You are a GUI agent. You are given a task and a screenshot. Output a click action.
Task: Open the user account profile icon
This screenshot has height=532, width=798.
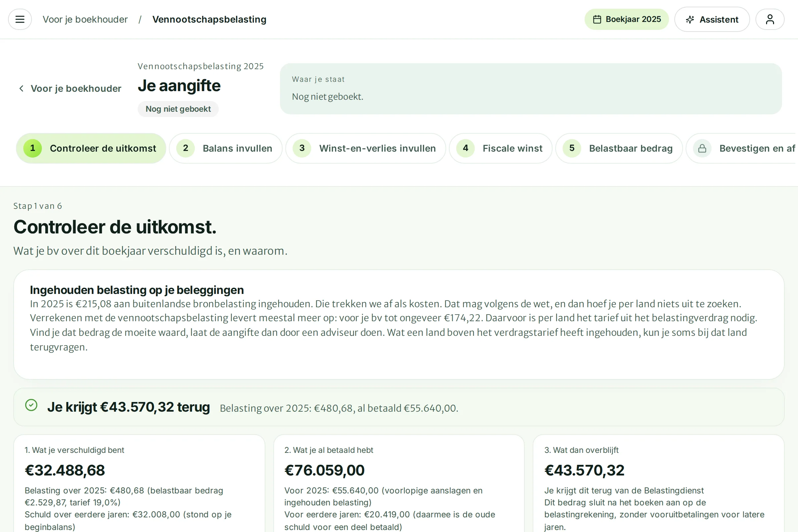pyautogui.click(x=770, y=19)
